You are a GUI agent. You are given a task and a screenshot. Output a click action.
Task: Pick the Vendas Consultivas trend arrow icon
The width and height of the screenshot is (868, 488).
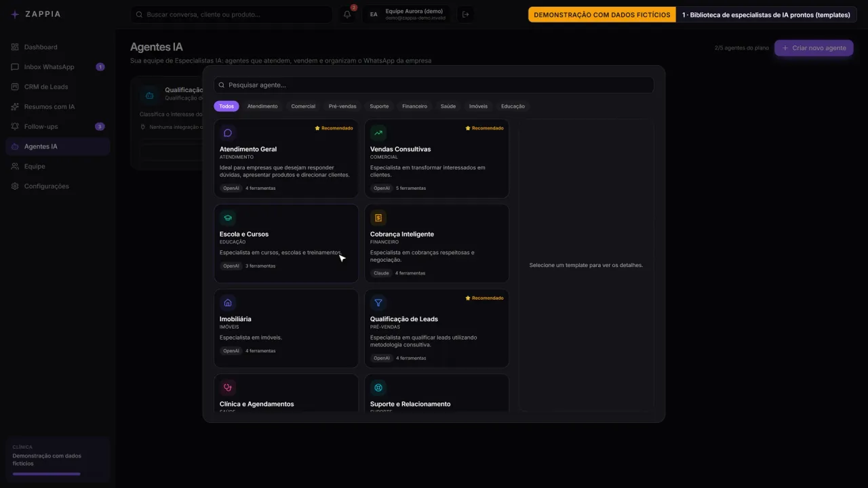[378, 133]
